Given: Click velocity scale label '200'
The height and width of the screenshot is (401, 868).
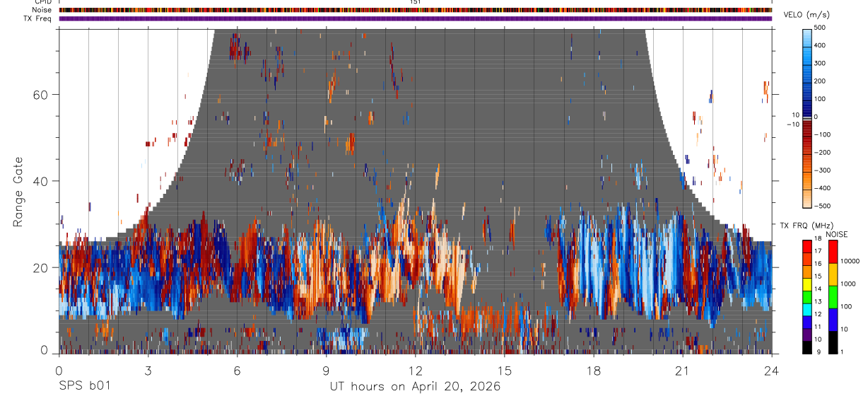Looking at the screenshot, I should [x=820, y=81].
